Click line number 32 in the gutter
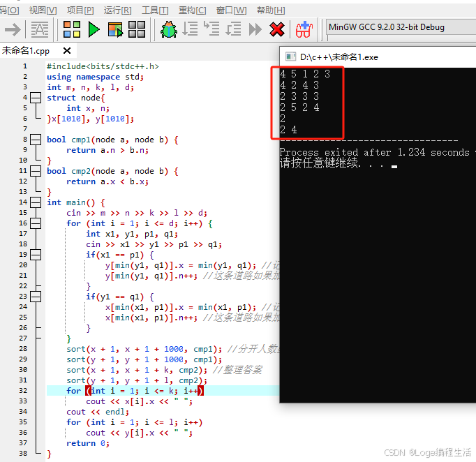476x462 pixels. pyautogui.click(x=23, y=391)
